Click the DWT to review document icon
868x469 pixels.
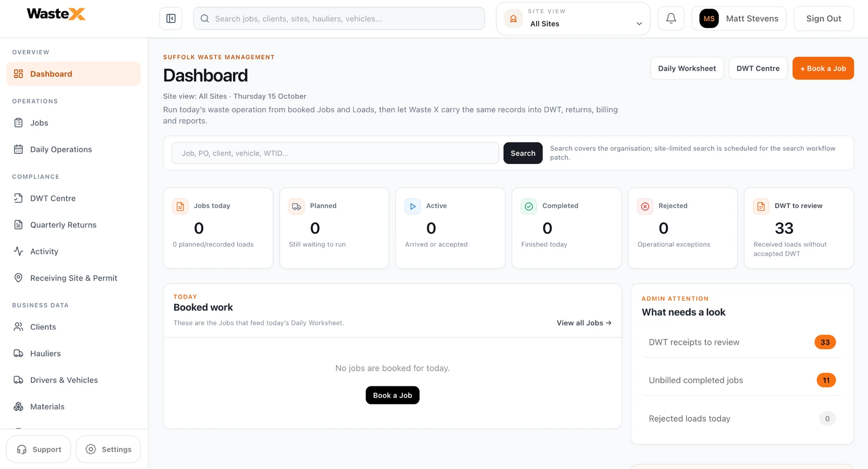point(761,206)
